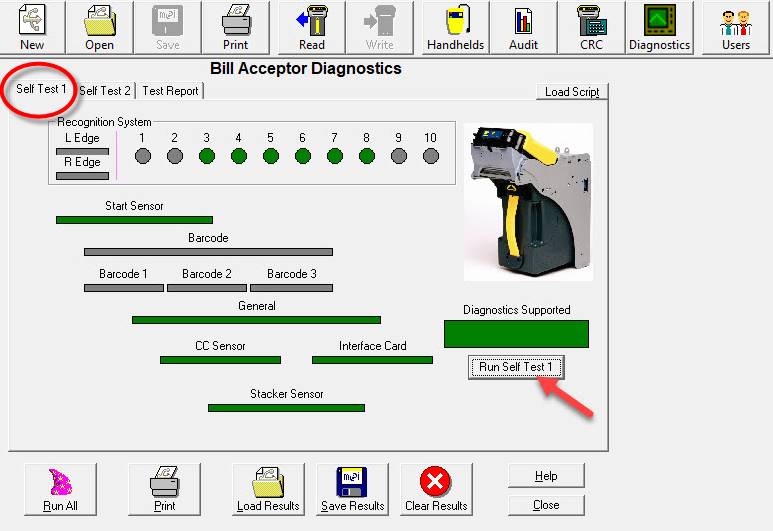Click the Print icon in top toolbar
This screenshot has height=531, width=773.
236,28
